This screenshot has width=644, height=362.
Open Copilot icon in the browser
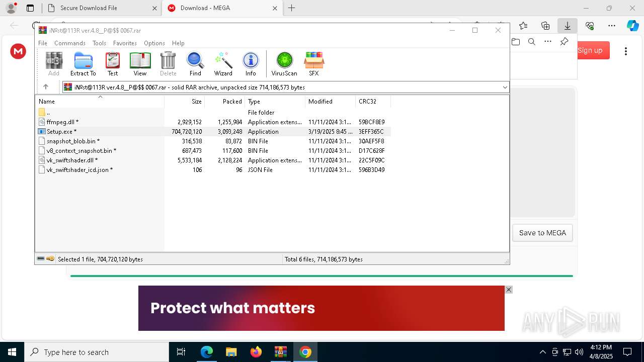click(x=632, y=26)
